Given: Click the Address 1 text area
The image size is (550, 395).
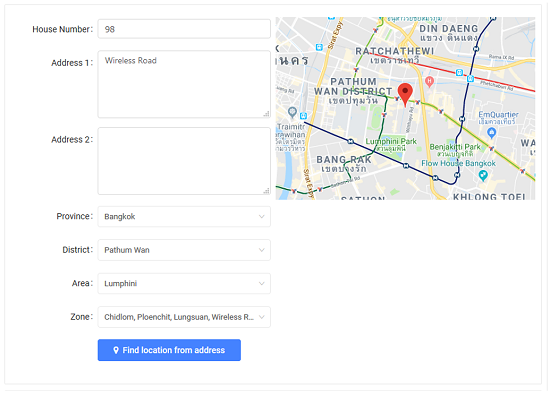Looking at the screenshot, I should click(x=184, y=84).
